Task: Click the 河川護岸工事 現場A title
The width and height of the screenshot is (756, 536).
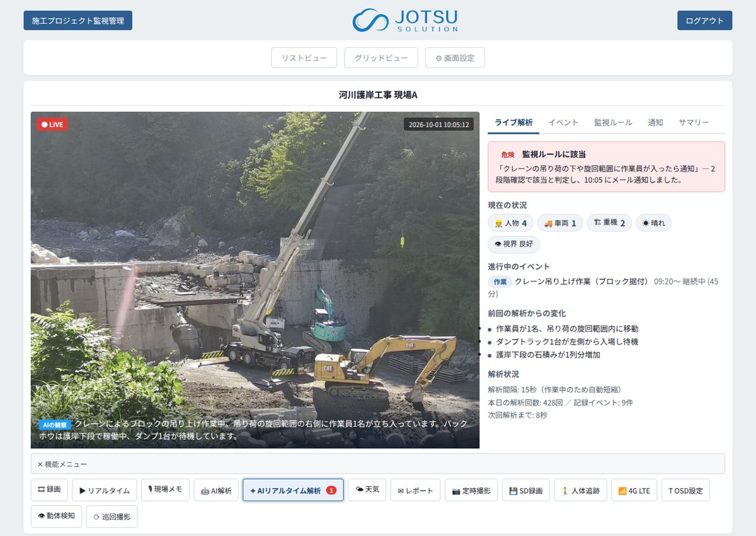Action: coord(378,95)
